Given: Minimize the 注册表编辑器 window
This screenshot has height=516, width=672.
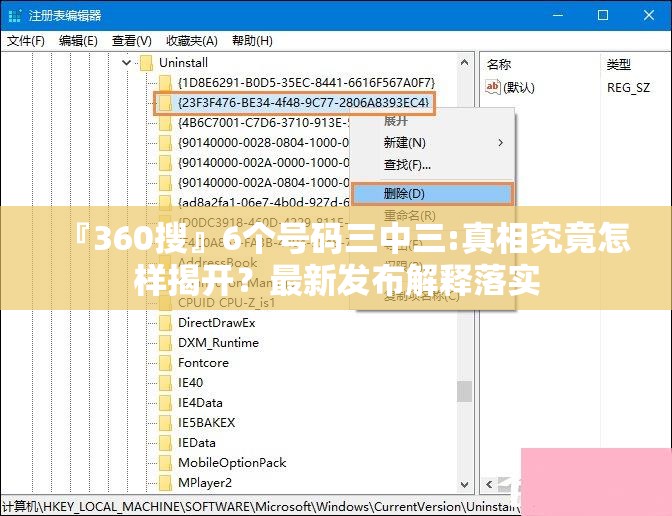Looking at the screenshot, I should point(558,15).
